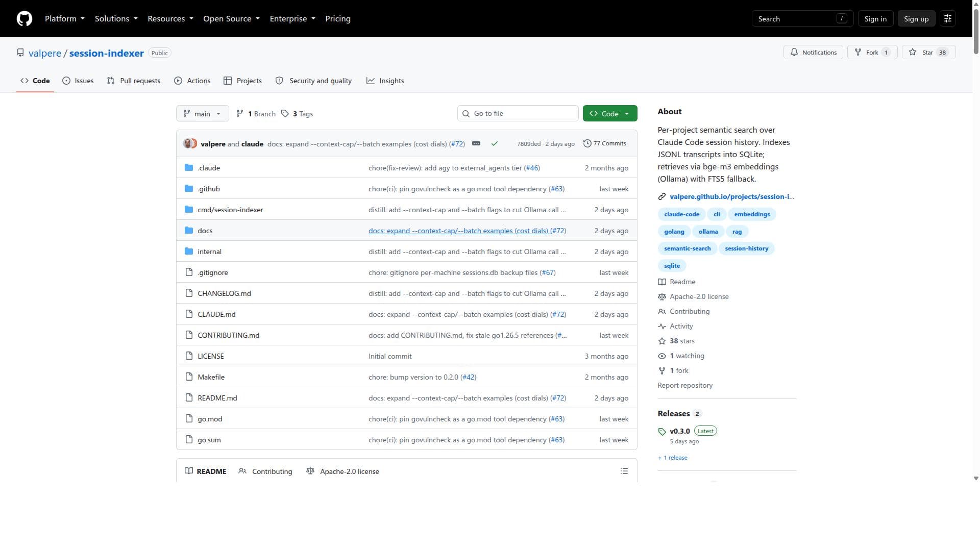The height and width of the screenshot is (551, 980).
Task: Click the 7809ded commit hash
Action: click(528, 144)
